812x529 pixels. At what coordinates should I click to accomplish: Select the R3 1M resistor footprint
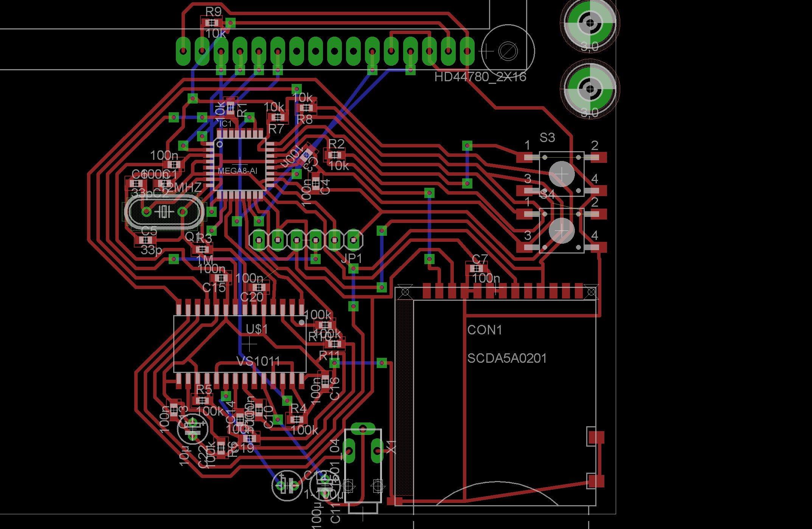tap(202, 249)
